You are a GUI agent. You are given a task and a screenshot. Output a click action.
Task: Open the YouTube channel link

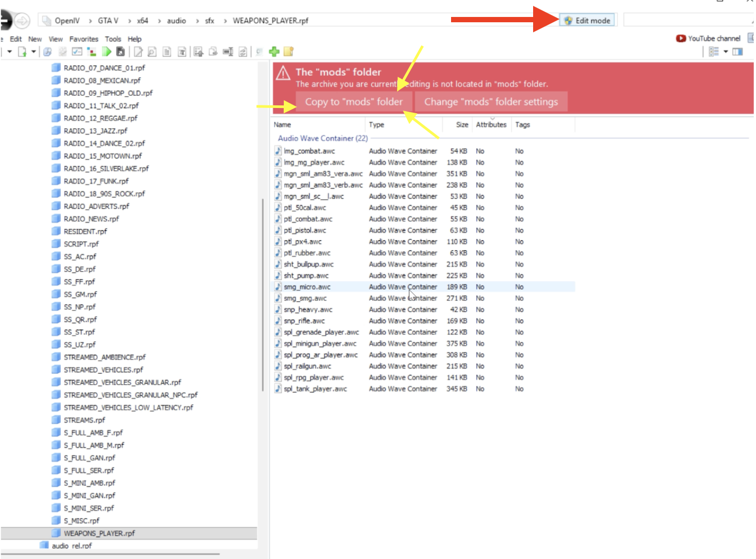[x=708, y=38]
